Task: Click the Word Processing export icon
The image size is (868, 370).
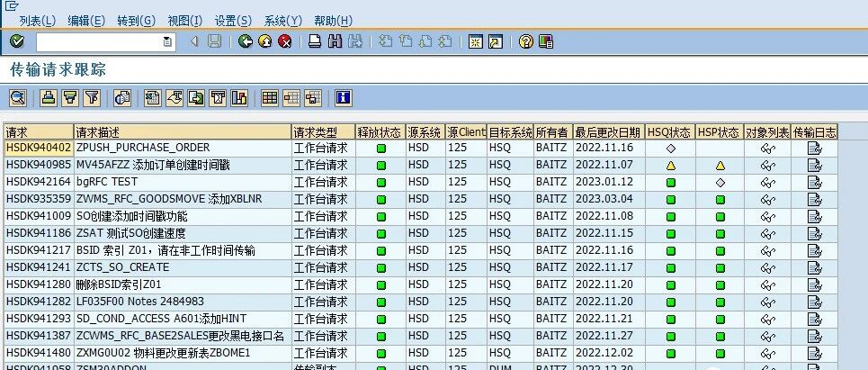Action: click(174, 98)
